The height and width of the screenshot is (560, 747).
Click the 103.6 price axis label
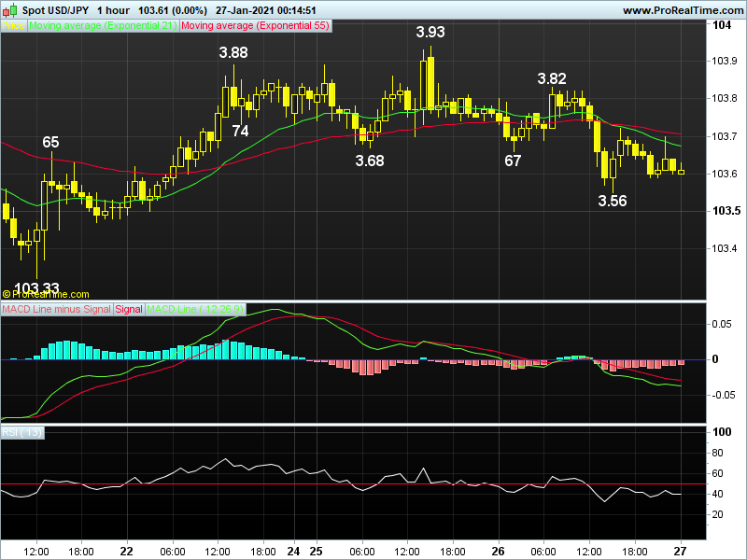725,174
